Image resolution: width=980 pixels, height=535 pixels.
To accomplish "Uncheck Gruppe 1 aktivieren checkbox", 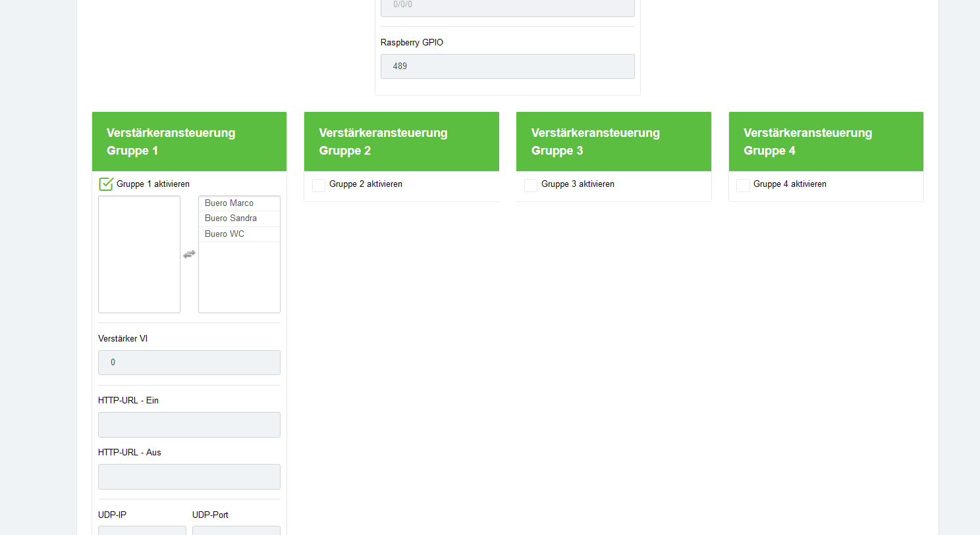I will (x=106, y=184).
